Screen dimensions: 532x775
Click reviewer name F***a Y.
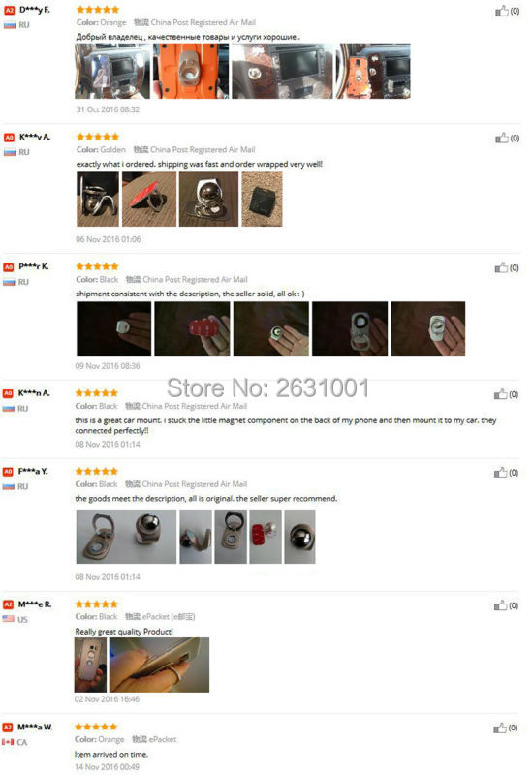(33, 472)
